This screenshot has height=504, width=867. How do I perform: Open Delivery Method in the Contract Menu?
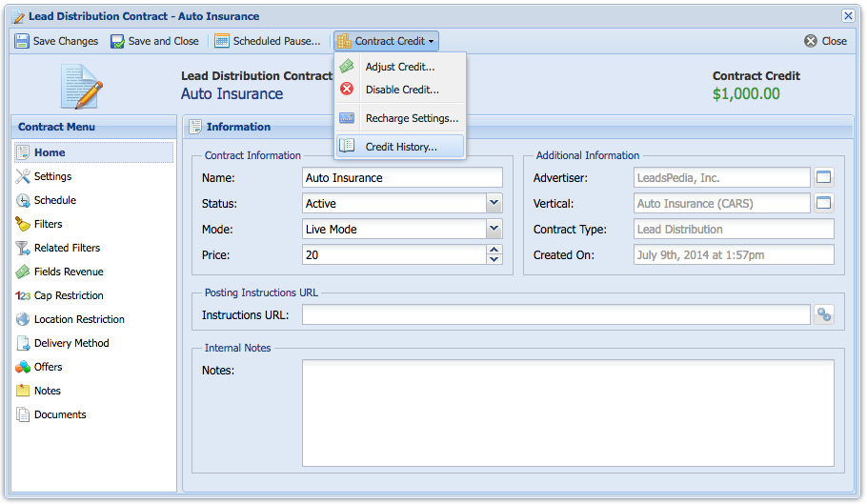pos(93,343)
